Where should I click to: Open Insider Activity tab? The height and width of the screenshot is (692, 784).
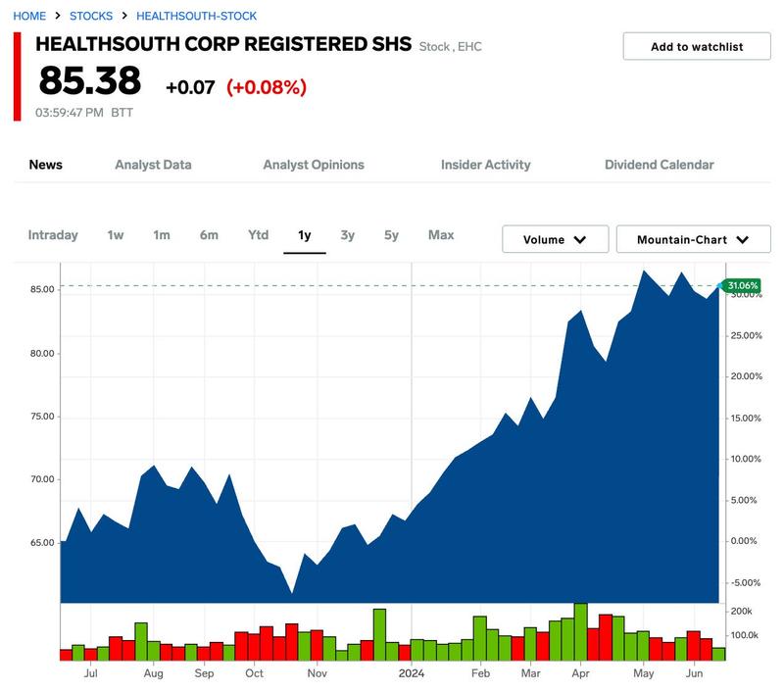pos(485,165)
